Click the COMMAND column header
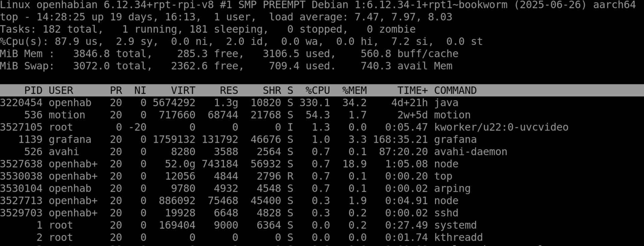The height and width of the screenshot is (246, 644). [x=455, y=90]
